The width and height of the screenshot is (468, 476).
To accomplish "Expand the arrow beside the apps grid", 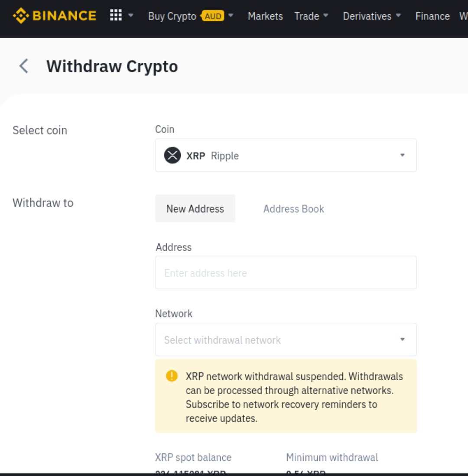I will tap(131, 15).
